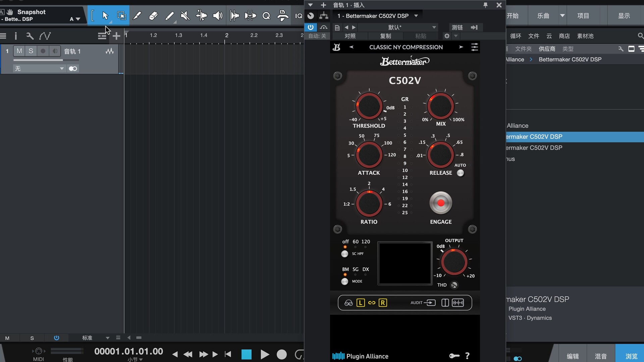Toggle the Quantize Q button
644x362 pixels.
click(x=266, y=16)
